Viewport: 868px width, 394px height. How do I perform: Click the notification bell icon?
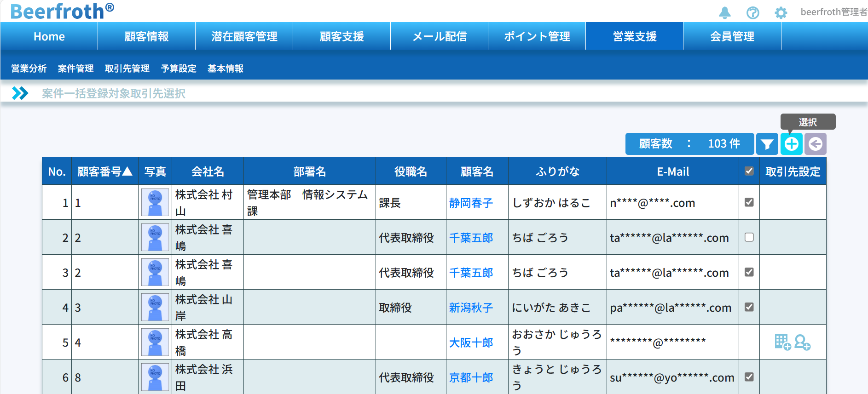click(x=724, y=13)
